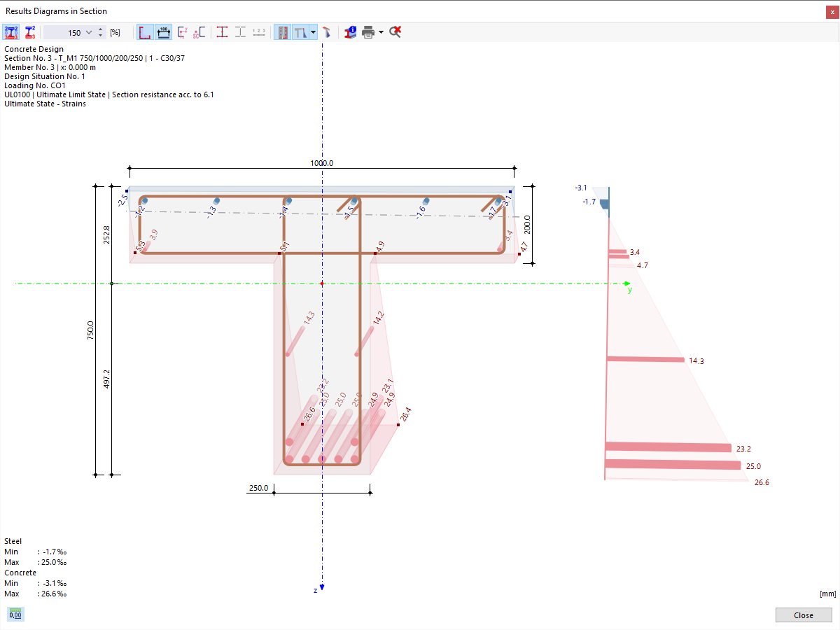The width and height of the screenshot is (840, 630).
Task: Click the blue arrow pointer icon
Action: coord(326,32)
